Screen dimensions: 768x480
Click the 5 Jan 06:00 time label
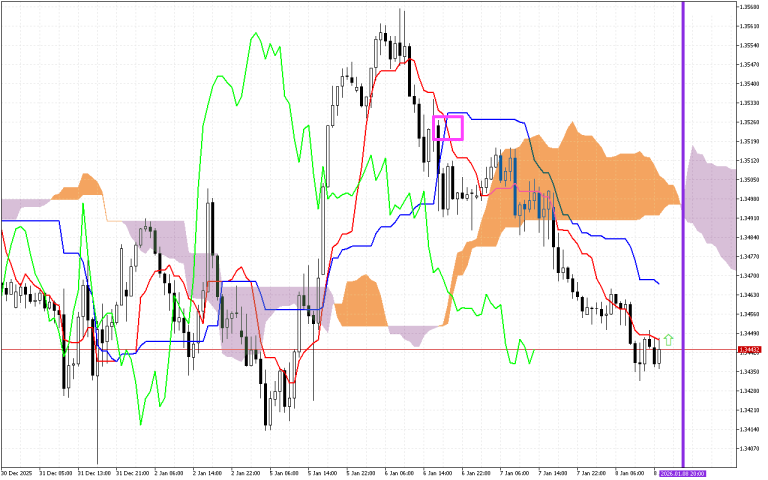[284, 473]
